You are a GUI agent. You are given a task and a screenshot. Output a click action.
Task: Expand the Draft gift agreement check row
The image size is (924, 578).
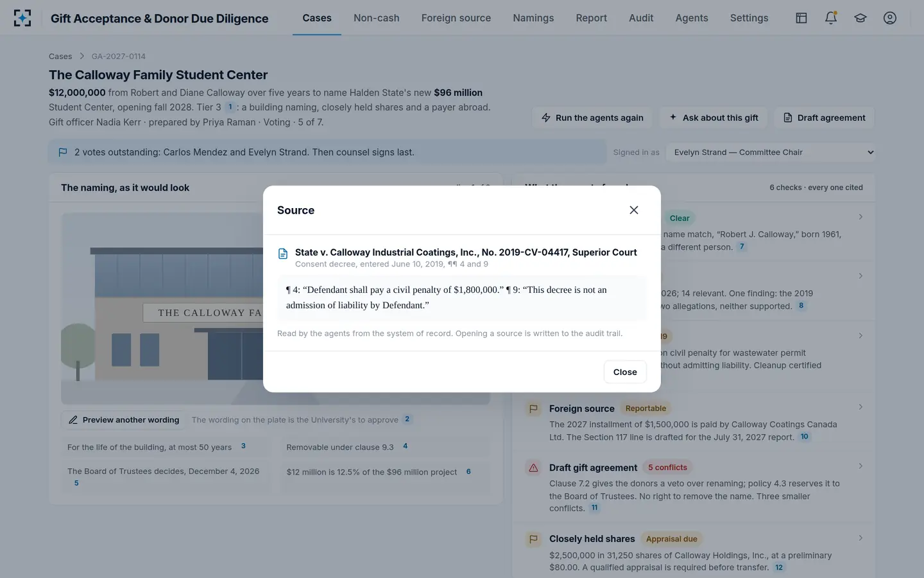[x=860, y=466]
